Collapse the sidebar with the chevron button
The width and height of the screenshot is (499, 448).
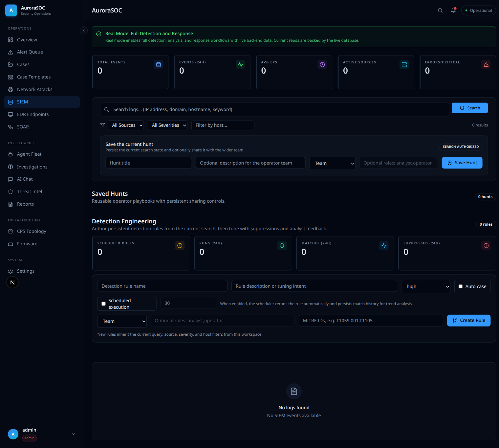84,30
